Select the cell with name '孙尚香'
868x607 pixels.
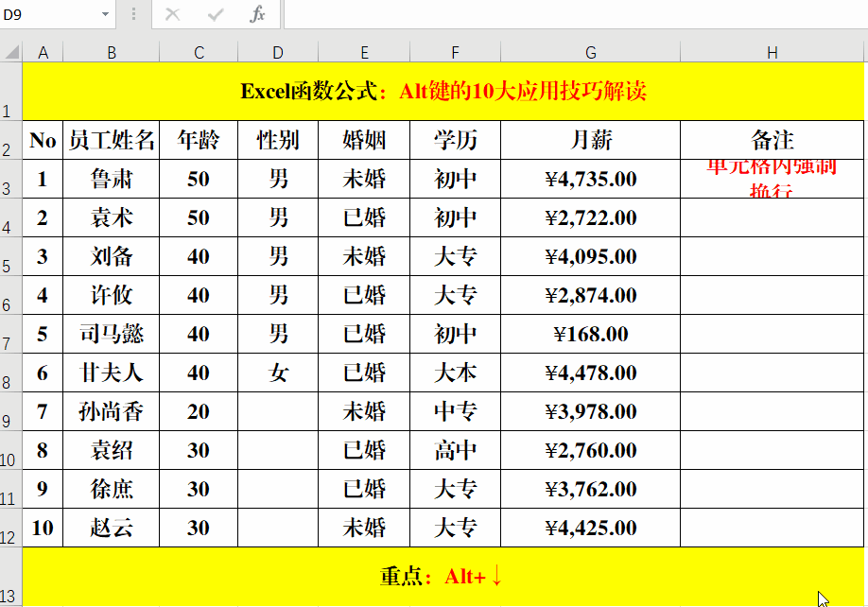click(112, 411)
